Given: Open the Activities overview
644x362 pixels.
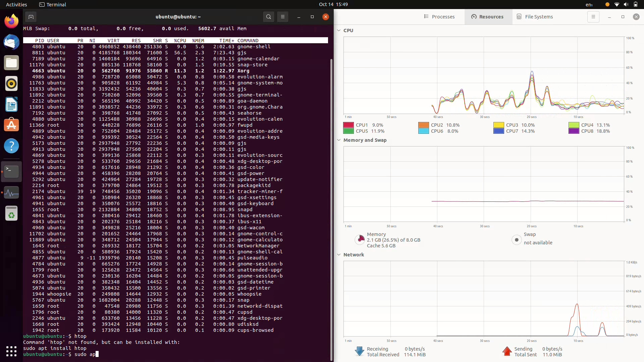Looking at the screenshot, I should pos(16,4).
